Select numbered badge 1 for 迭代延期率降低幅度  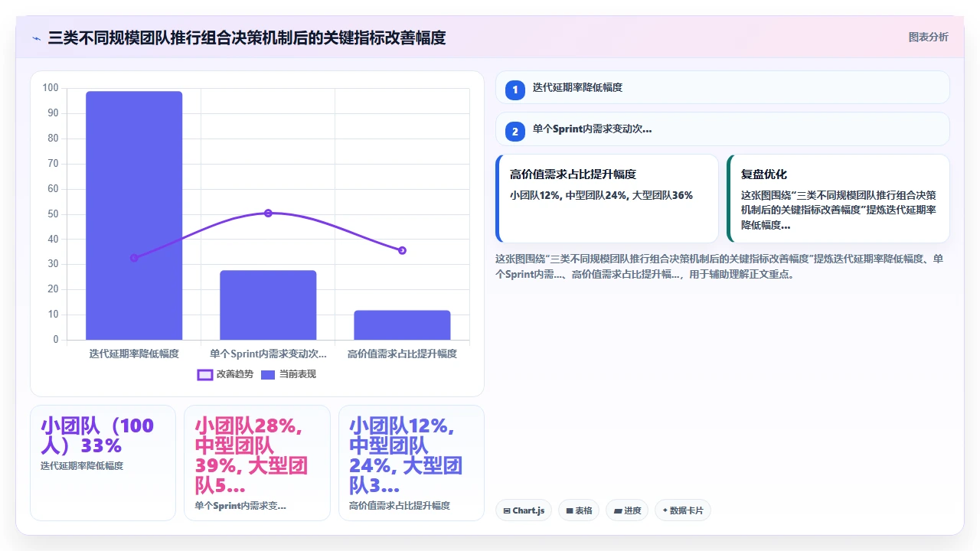coord(515,90)
